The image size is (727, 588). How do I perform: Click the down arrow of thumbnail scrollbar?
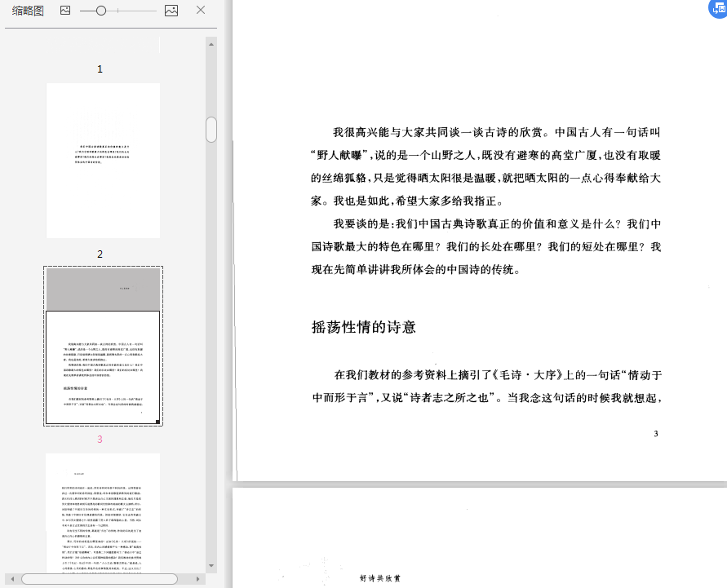coord(211,566)
